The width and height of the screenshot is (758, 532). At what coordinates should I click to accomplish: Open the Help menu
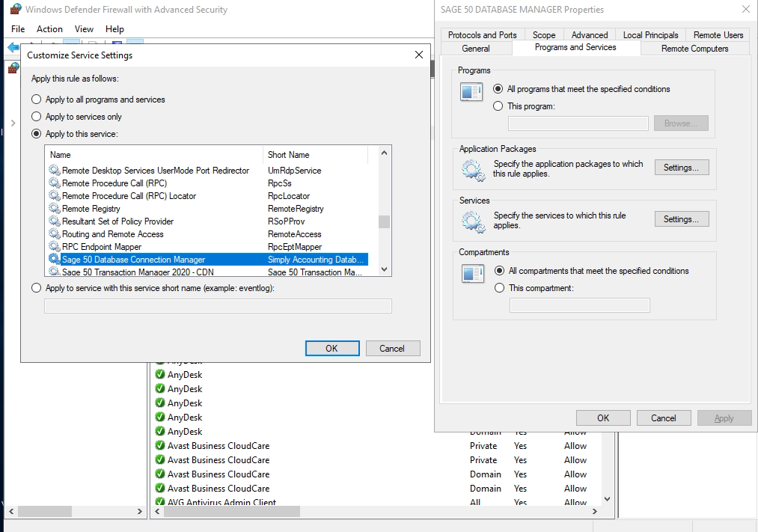[114, 29]
